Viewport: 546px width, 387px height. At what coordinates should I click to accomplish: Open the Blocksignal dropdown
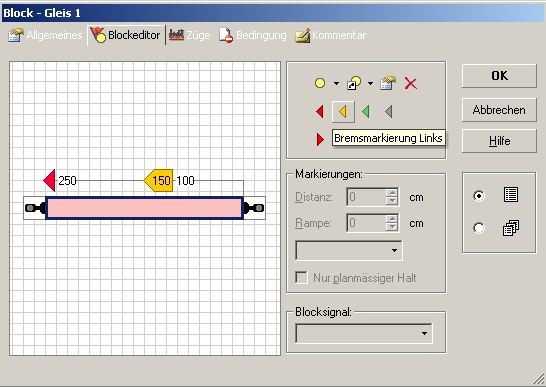pos(364,333)
